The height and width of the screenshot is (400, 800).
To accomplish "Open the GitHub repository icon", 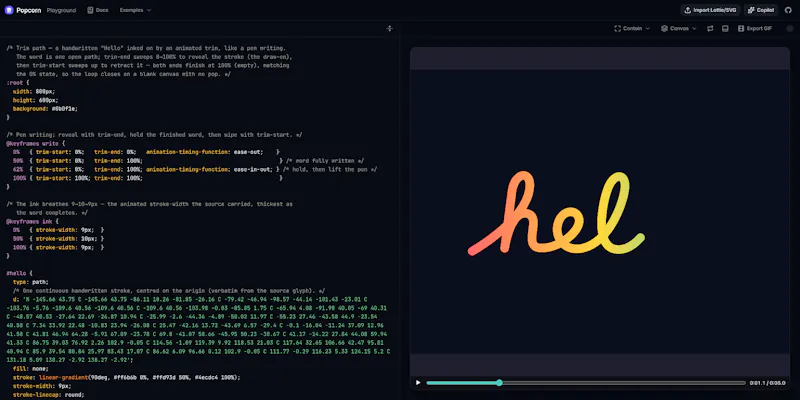I will 788,10.
